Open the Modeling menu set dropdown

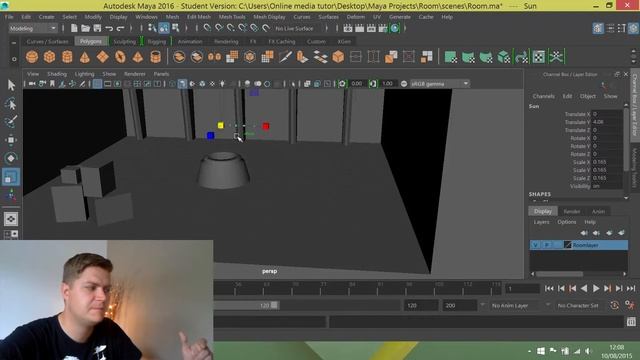point(33,28)
